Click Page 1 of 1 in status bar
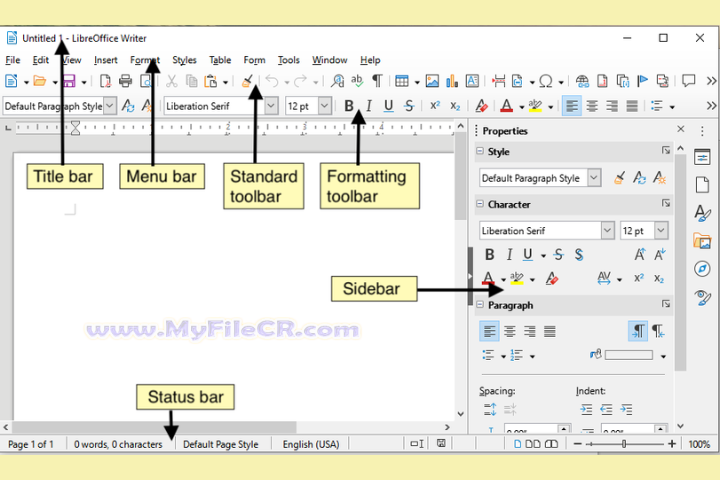The width and height of the screenshot is (720, 480). 31,444
